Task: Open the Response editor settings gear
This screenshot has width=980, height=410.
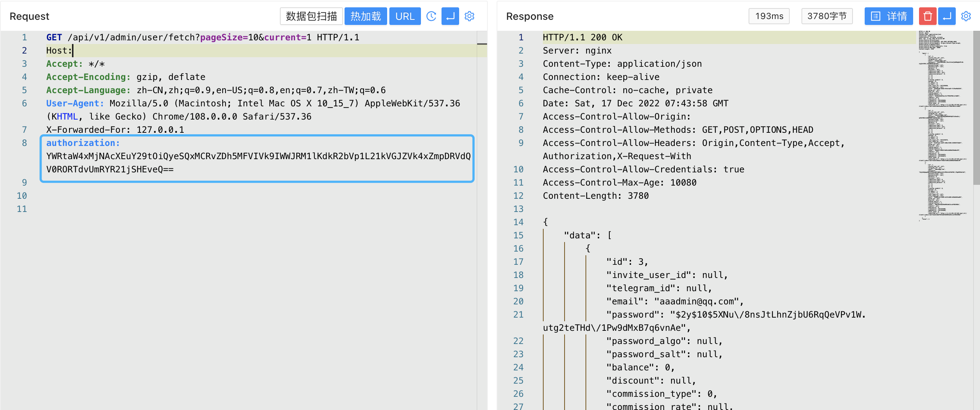Action: click(x=966, y=17)
